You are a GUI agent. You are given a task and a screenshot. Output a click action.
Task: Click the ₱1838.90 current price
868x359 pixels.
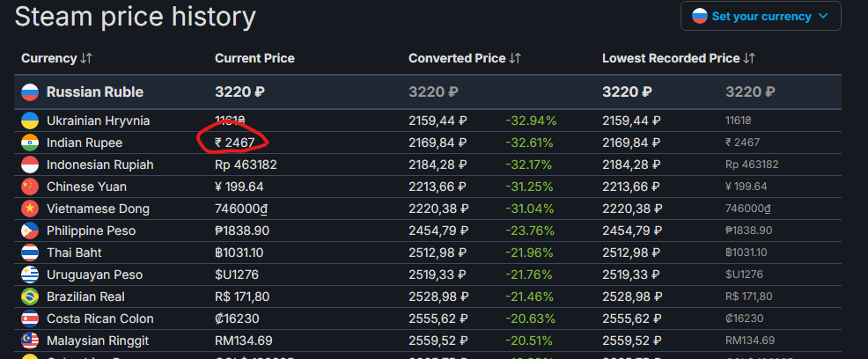coord(242,231)
